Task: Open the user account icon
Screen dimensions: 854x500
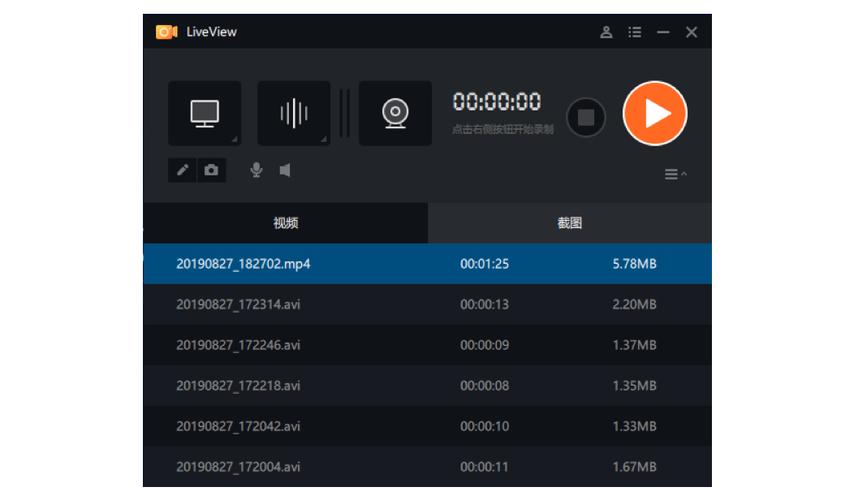Action: point(606,32)
